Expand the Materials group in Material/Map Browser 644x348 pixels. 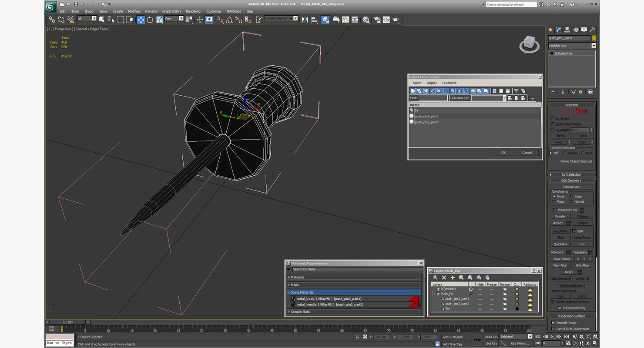point(354,277)
